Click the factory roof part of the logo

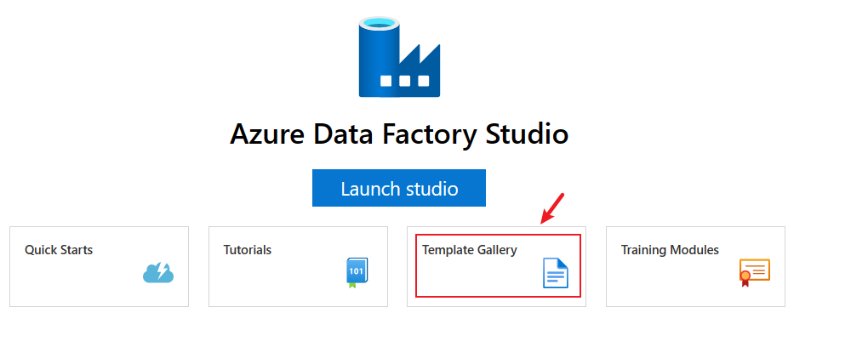(420, 55)
